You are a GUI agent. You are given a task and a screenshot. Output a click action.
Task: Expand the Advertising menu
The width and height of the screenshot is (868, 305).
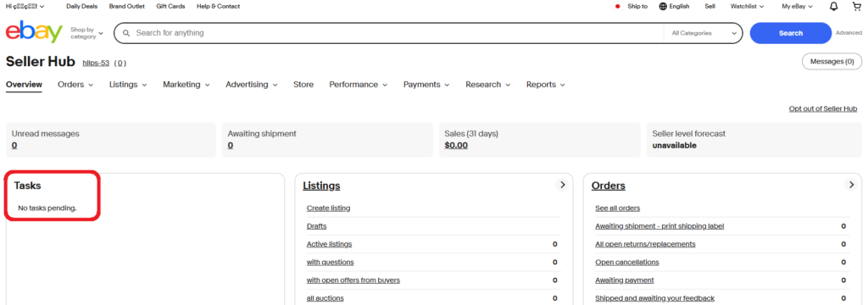tap(252, 85)
